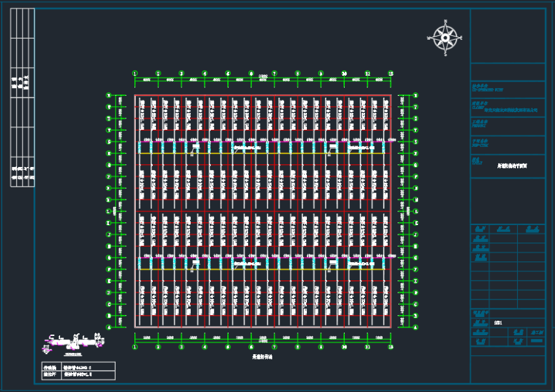555x392 pixels.
Task: Select grid axis bubble 1 at top-left
Action: click(135, 74)
